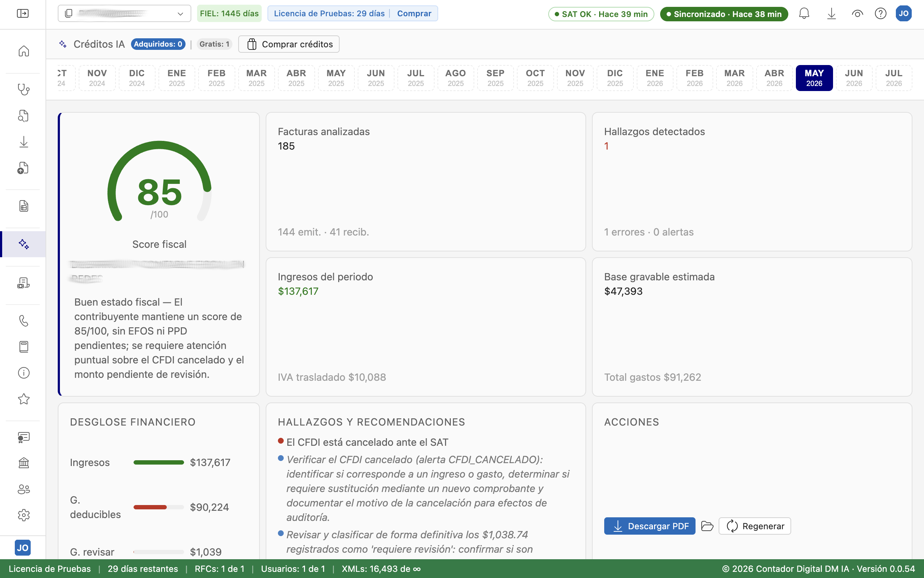Click the Comprar créditos button
Viewport: 924px width, 578px height.
coord(289,44)
